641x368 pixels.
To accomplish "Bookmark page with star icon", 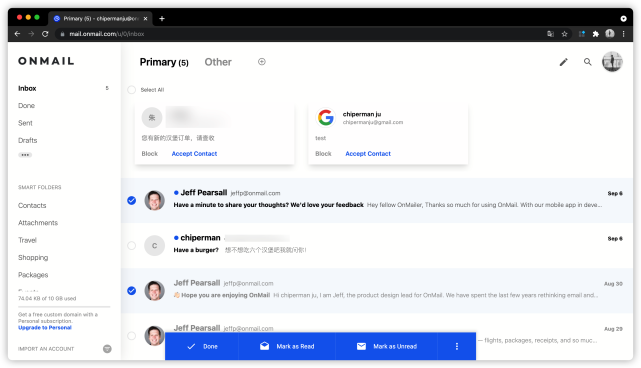I will pyautogui.click(x=565, y=34).
